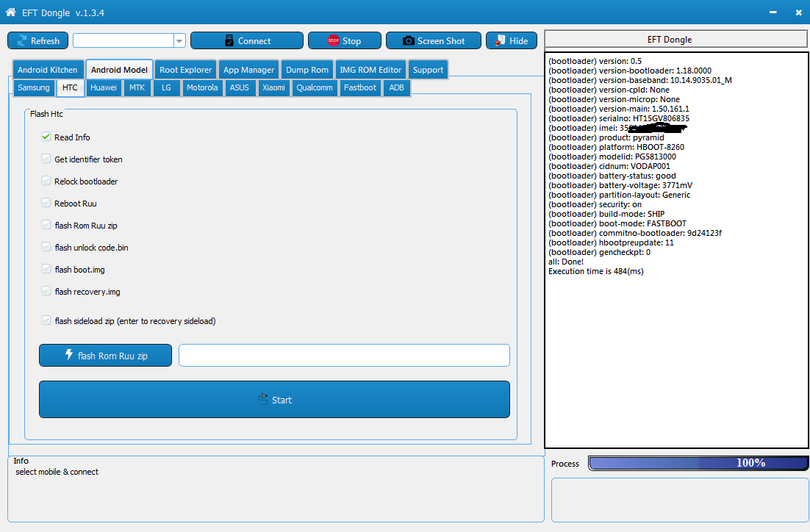Open the Root Explorer tab

[185, 70]
